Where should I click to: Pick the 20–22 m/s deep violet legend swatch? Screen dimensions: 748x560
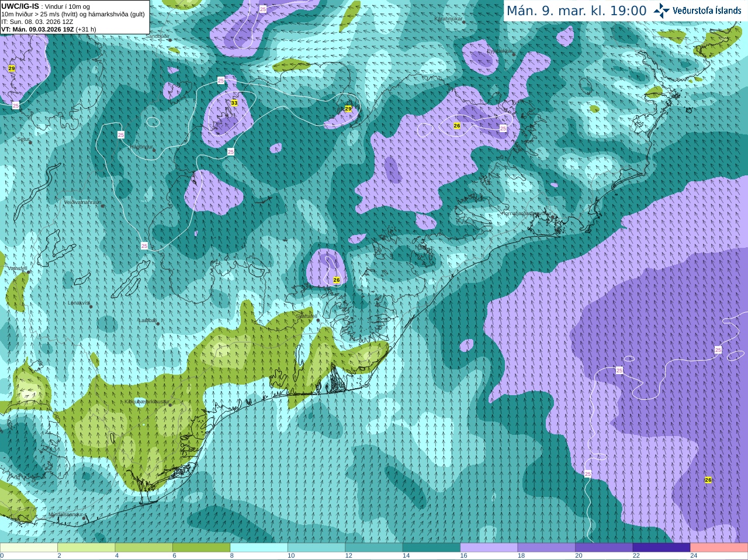[x=604, y=548]
